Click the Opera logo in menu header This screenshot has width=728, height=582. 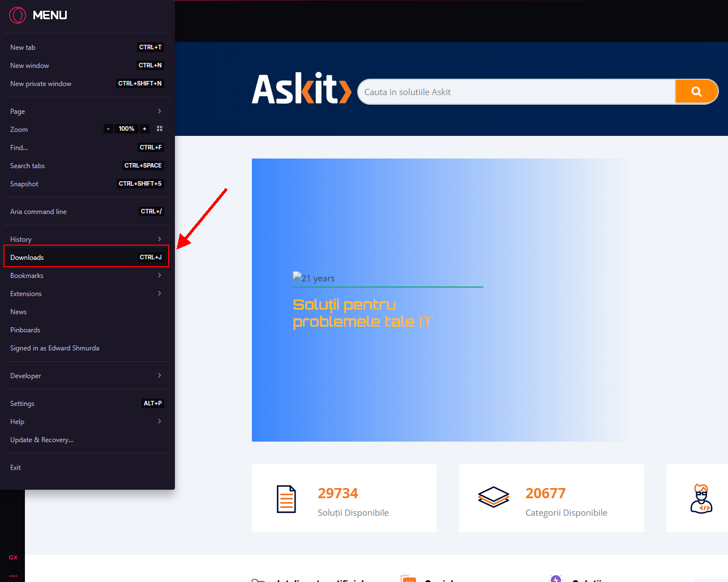pyautogui.click(x=18, y=15)
